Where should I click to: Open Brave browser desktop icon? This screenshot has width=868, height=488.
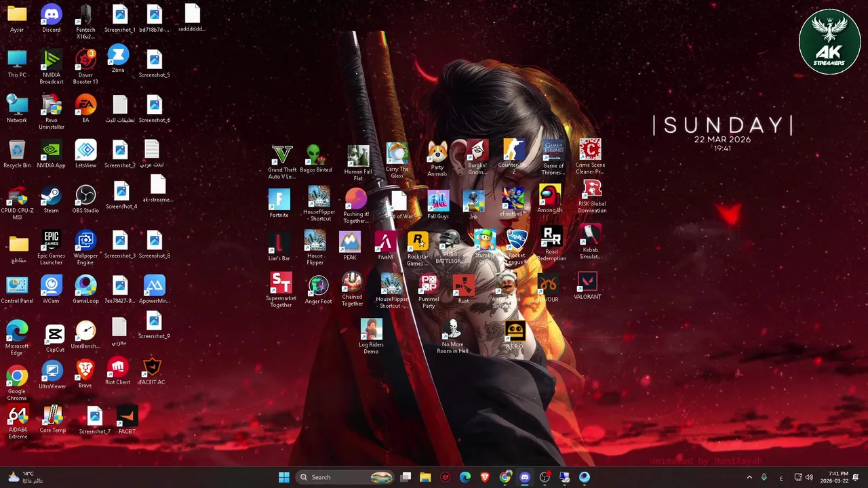pyautogui.click(x=85, y=374)
